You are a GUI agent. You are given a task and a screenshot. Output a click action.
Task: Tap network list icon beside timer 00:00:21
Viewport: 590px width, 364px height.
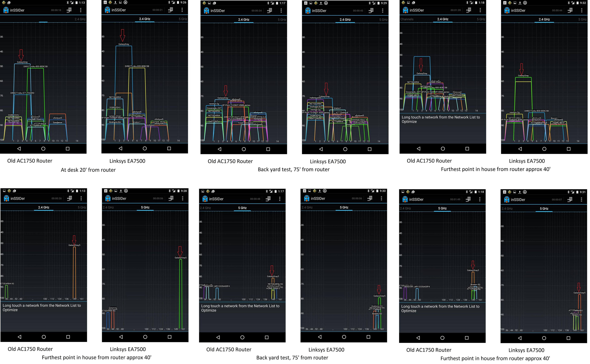170,10
